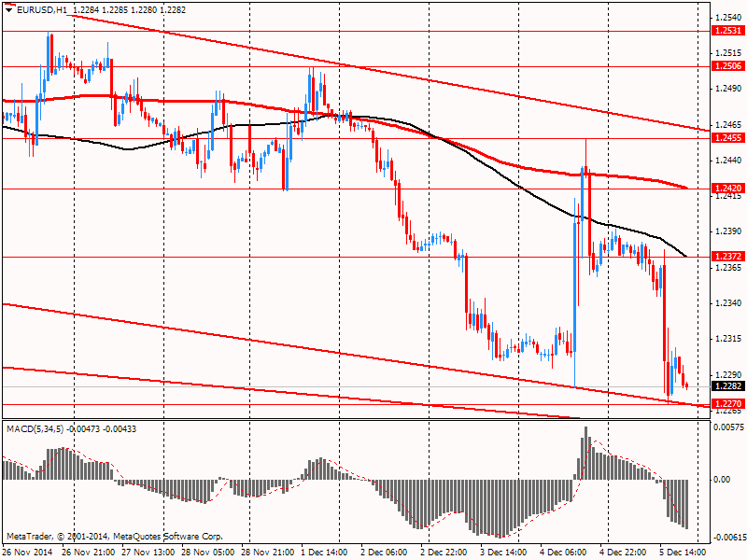Click the 1.2465 price scale value

(x=728, y=125)
